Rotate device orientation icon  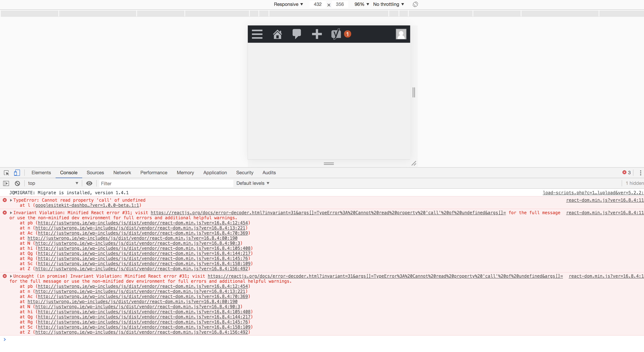tap(415, 4)
